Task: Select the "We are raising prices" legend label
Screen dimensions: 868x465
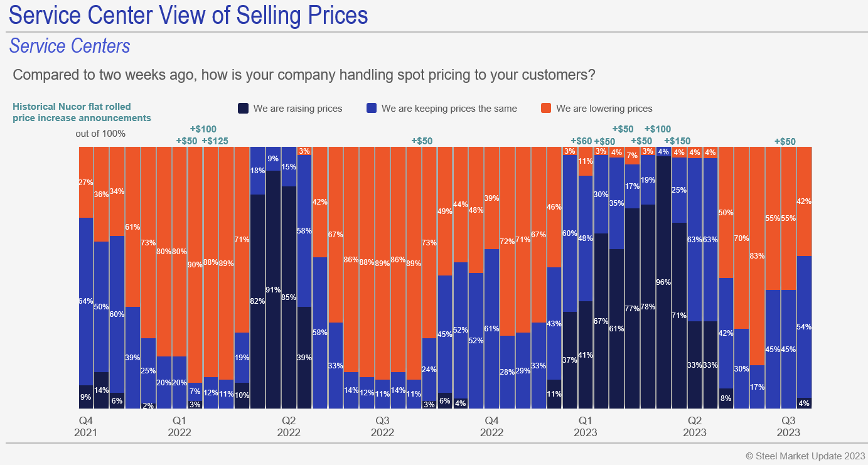Action: (x=297, y=109)
